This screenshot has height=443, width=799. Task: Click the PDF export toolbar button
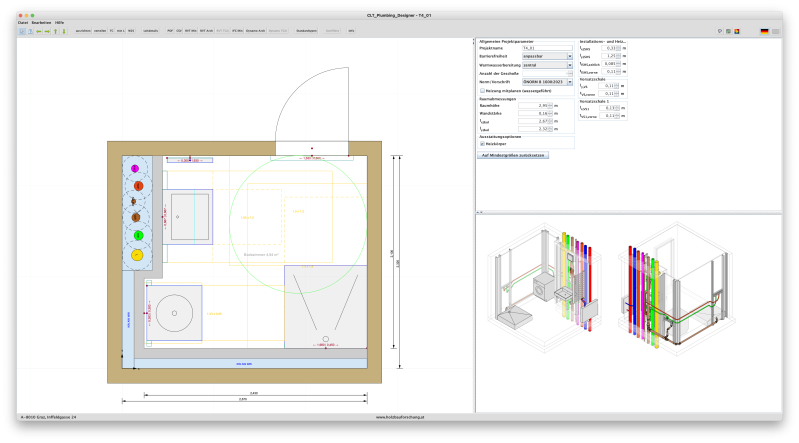(x=171, y=31)
